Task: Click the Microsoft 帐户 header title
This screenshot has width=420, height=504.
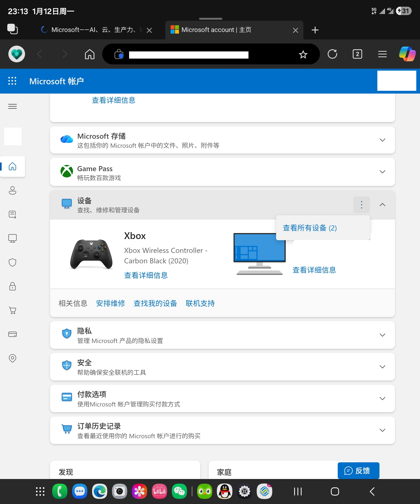Action: [56, 81]
